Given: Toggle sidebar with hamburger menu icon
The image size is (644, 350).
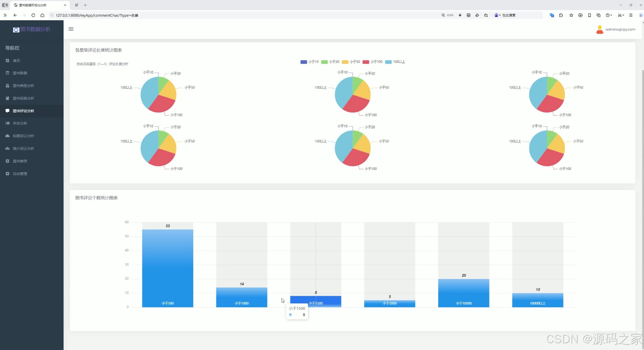Looking at the screenshot, I should coord(71,29).
